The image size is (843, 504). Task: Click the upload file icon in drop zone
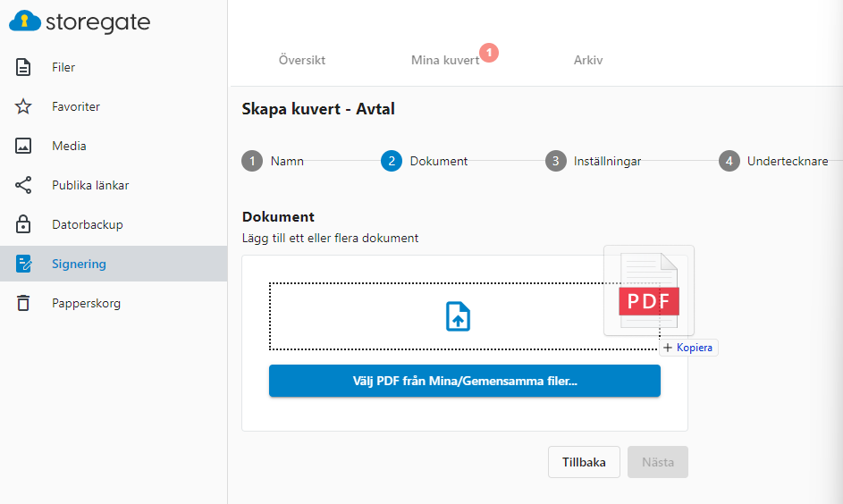tap(458, 316)
